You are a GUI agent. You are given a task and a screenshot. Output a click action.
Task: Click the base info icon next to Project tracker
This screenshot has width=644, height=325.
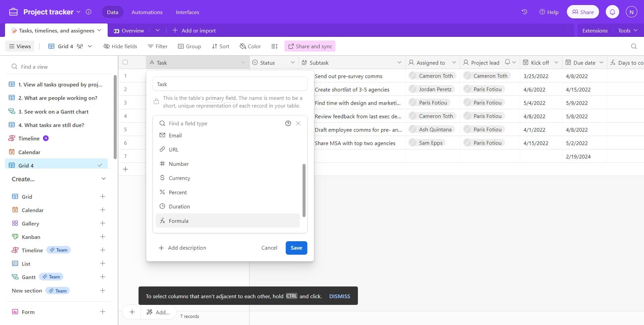[89, 12]
